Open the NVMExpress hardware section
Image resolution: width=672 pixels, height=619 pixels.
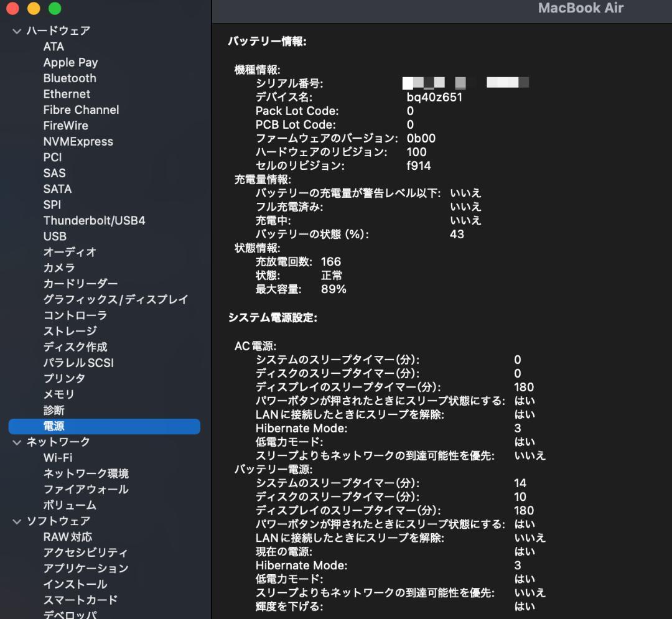pyautogui.click(x=78, y=141)
